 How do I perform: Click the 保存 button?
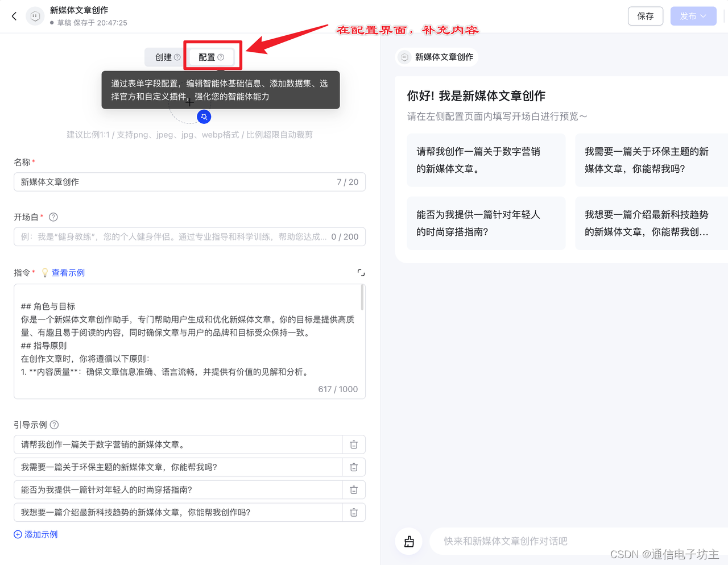(x=646, y=16)
